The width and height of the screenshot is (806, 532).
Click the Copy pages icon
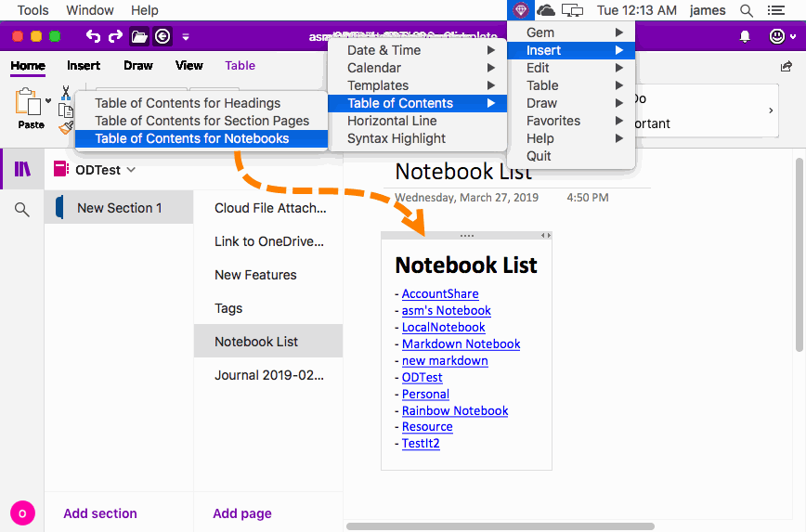66,110
